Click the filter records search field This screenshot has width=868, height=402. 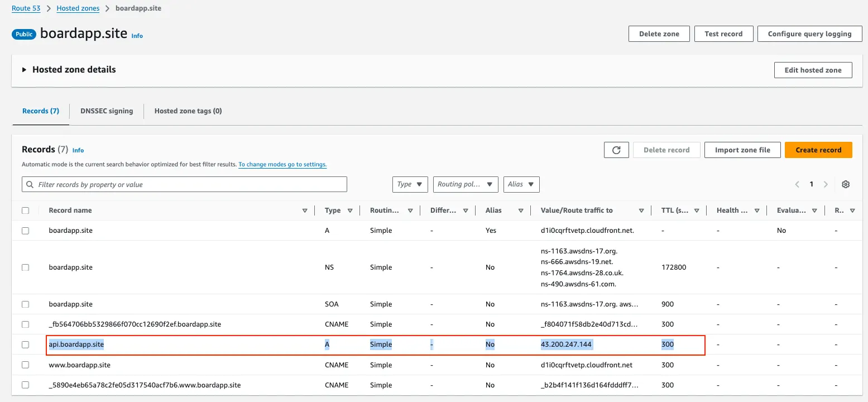click(x=184, y=184)
